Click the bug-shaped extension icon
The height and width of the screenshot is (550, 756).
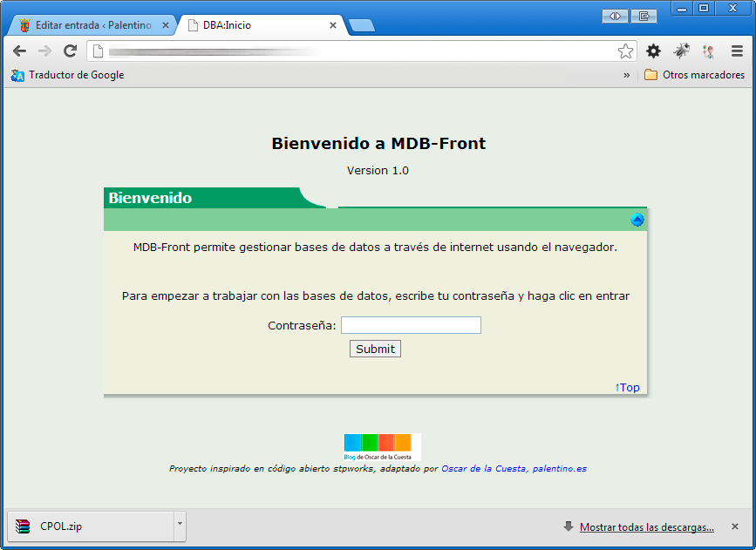click(682, 51)
